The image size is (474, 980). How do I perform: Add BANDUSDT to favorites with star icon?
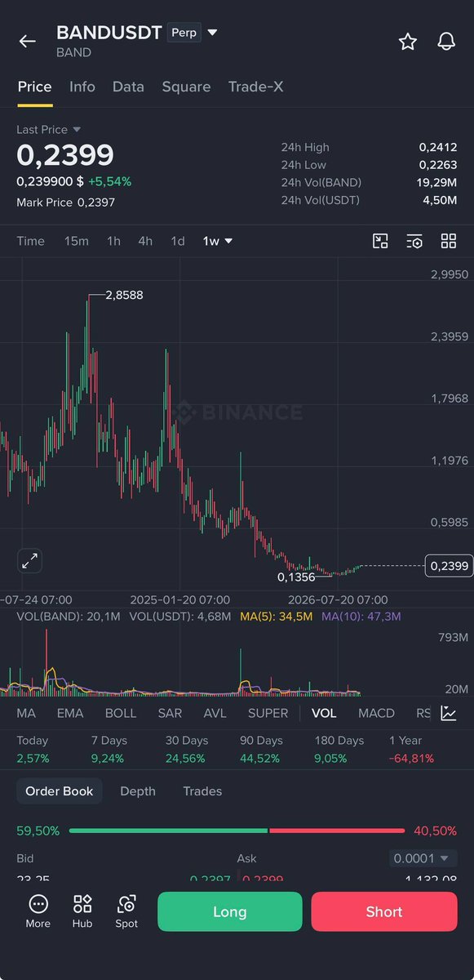pos(408,42)
